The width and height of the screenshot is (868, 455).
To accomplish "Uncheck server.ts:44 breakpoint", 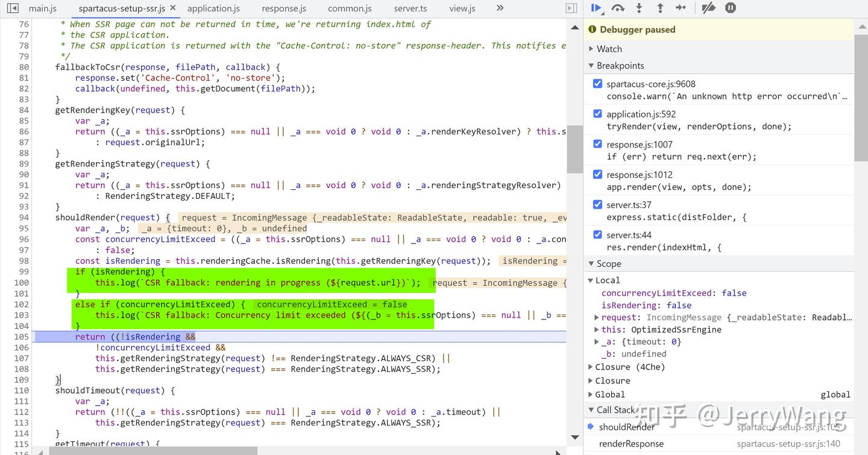I will pyautogui.click(x=597, y=234).
